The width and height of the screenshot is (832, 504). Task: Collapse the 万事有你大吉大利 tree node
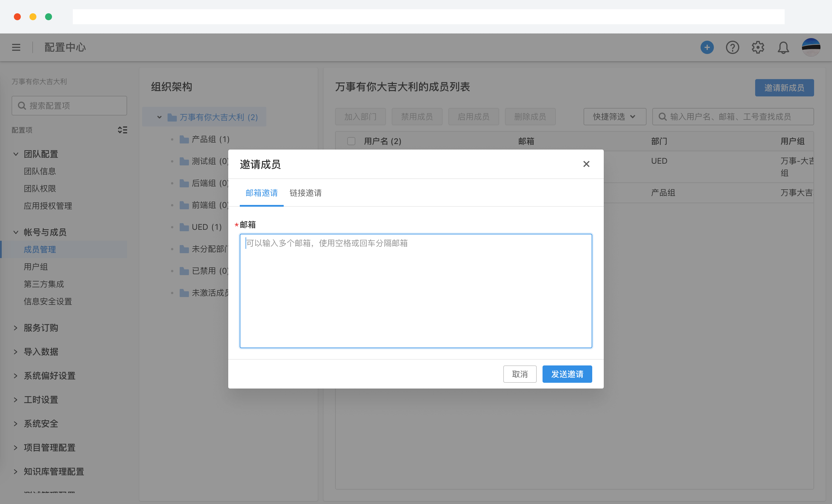(159, 117)
